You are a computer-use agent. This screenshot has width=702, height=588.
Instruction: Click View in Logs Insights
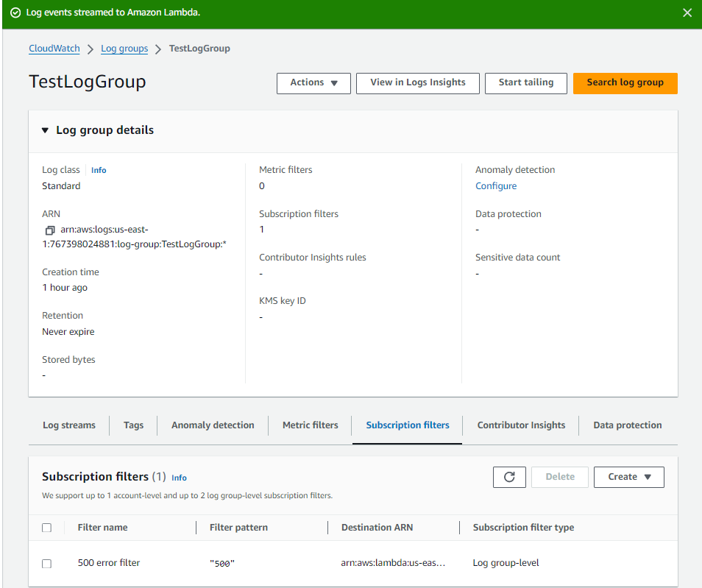tap(417, 83)
